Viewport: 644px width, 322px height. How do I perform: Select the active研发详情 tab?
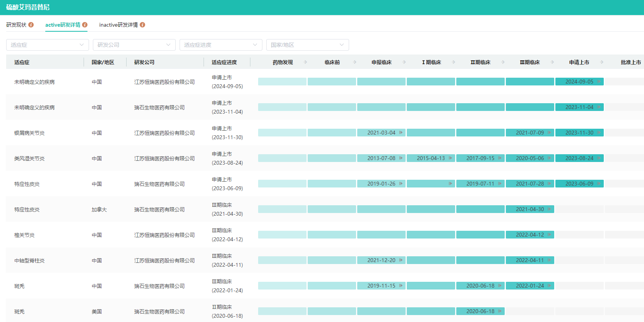(63, 25)
